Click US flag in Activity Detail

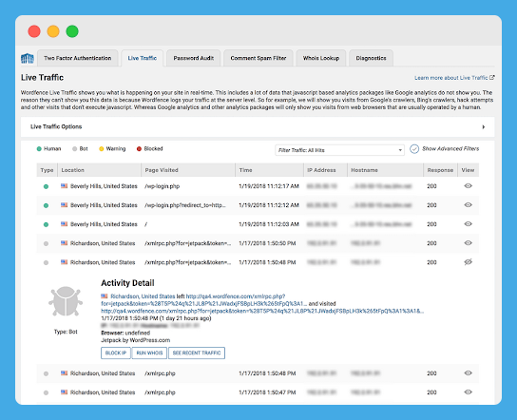(x=105, y=296)
